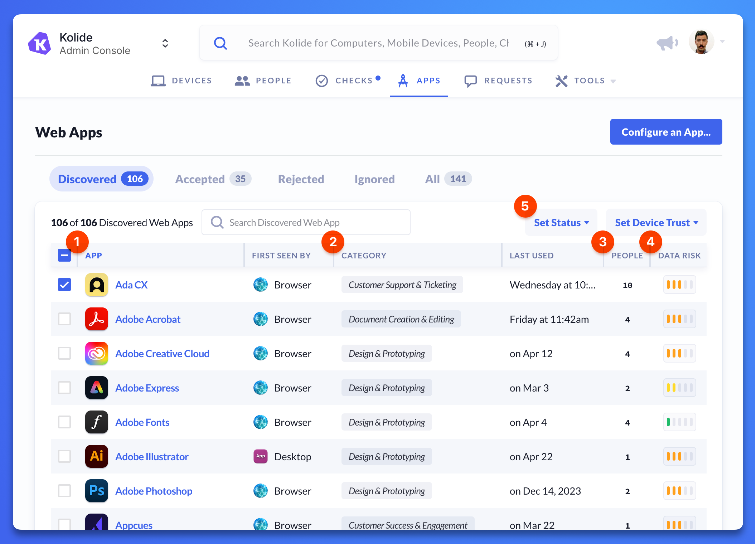Image resolution: width=756 pixels, height=544 pixels.
Task: Expand the Kolide Admin Console switcher
Action: tap(165, 43)
